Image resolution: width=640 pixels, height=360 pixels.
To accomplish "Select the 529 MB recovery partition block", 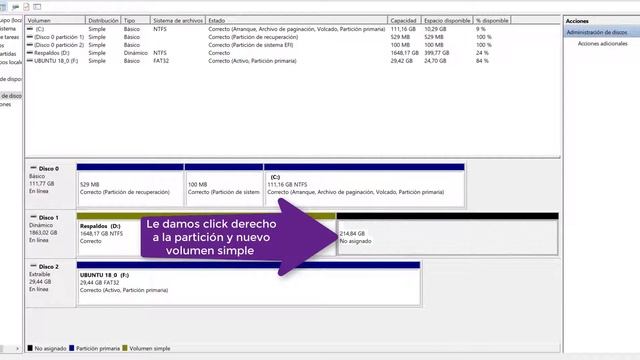I will (x=130, y=186).
